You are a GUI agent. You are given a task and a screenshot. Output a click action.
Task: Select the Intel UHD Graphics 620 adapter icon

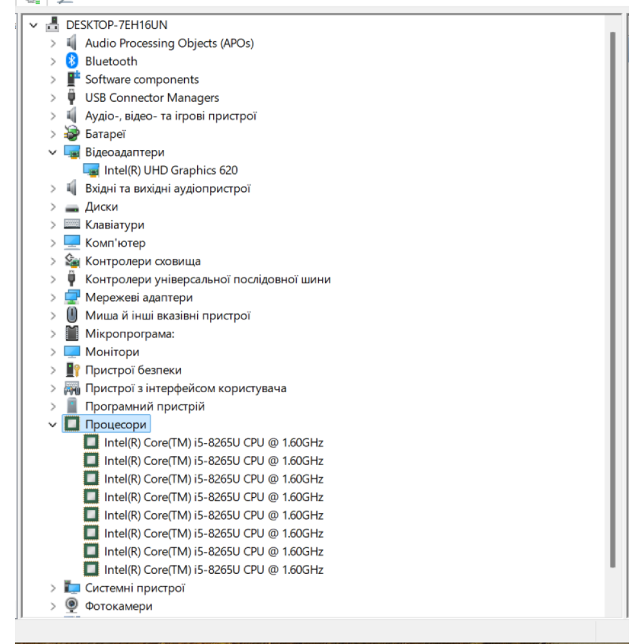click(x=91, y=170)
